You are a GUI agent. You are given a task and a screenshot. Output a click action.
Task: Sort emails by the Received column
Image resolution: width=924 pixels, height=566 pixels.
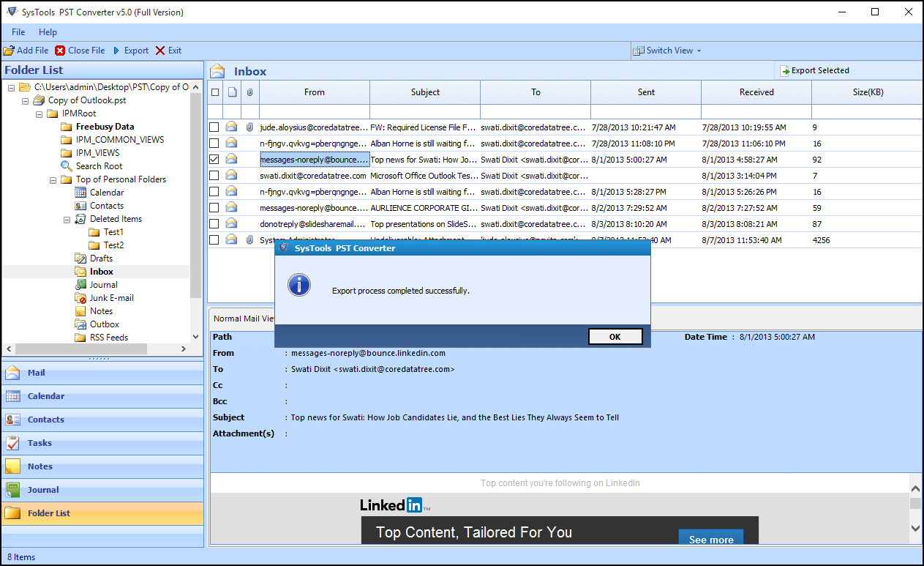click(x=756, y=92)
